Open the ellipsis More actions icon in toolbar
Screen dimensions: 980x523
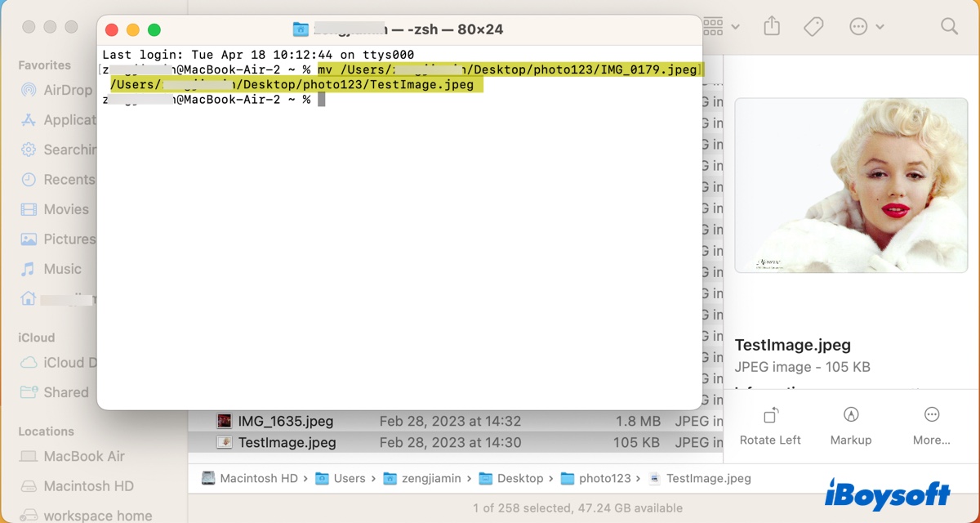click(857, 26)
